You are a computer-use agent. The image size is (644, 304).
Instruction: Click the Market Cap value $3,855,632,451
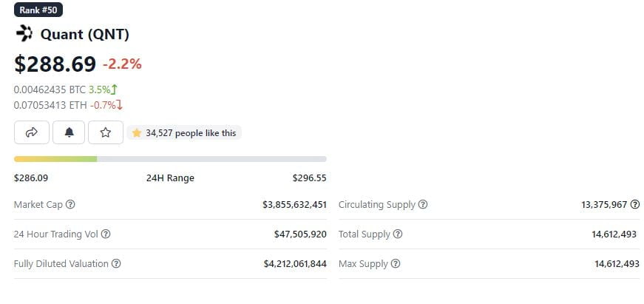pos(294,204)
